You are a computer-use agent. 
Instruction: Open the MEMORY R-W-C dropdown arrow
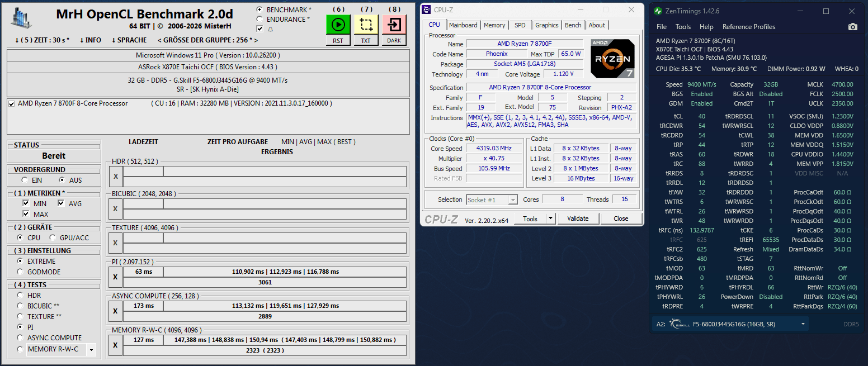click(x=91, y=350)
